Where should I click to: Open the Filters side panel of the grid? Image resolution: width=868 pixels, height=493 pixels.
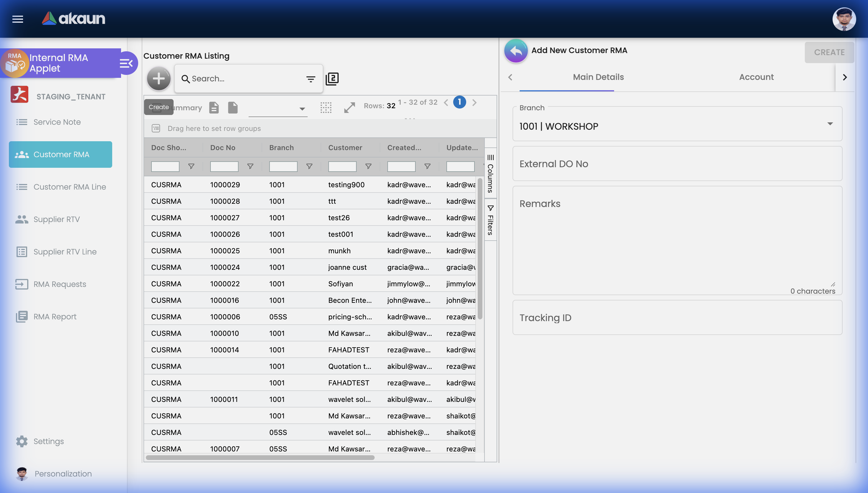pyautogui.click(x=490, y=220)
